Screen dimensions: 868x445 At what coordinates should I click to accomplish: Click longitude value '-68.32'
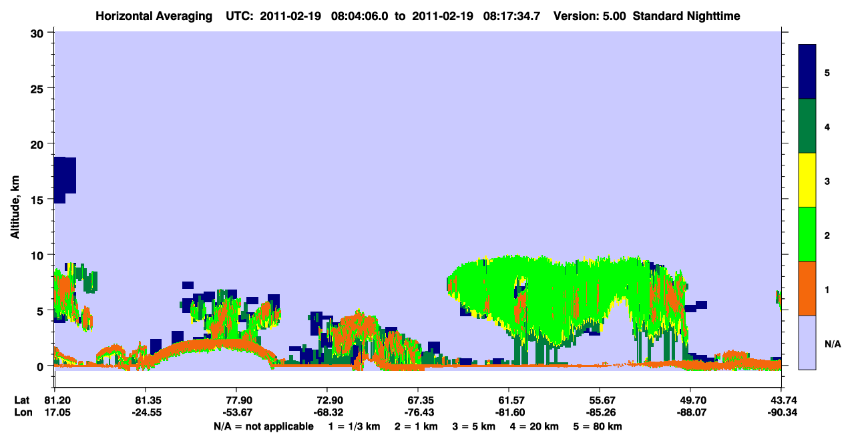coord(327,412)
